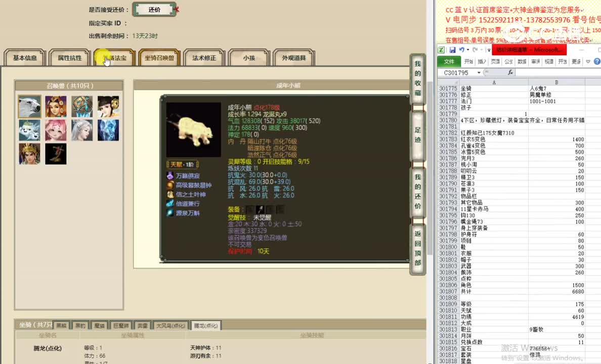Switch to the 大风鸟(点化) mount option
The height and width of the screenshot is (364, 601).
pyautogui.click(x=170, y=325)
